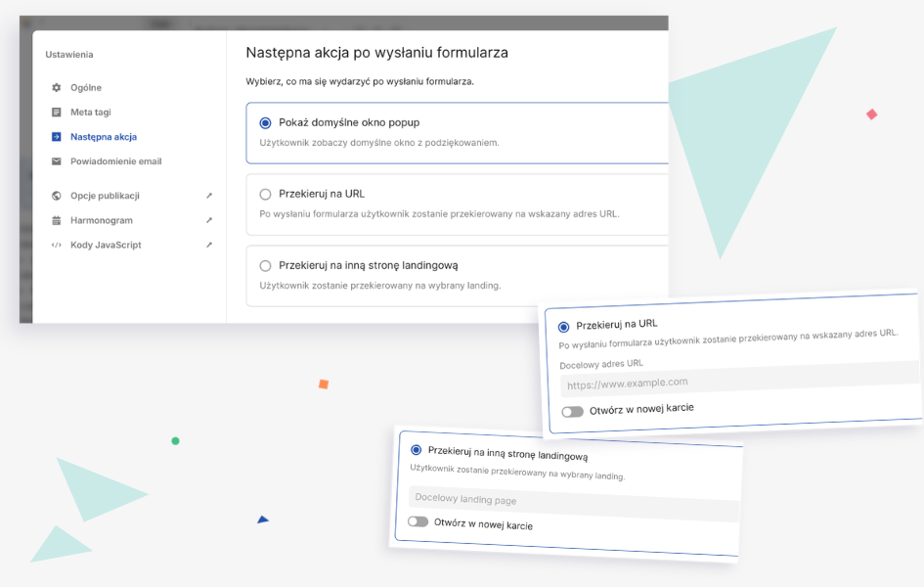Click the 'Docelowy adres URL' label
The width and height of the screenshot is (924, 587).
point(601,364)
